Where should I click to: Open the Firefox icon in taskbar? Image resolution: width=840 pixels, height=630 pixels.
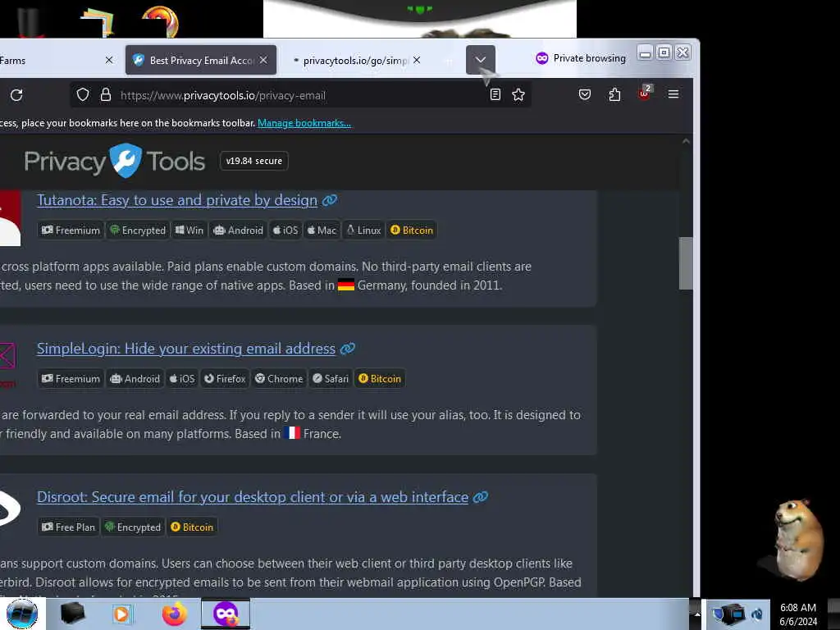pos(176,614)
